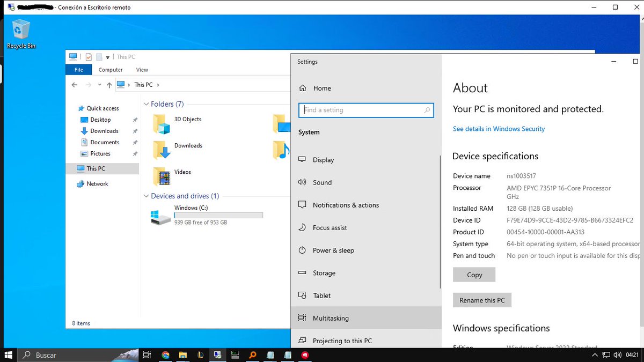
Task: Collapse the Folders (7) group
Action: [x=147, y=104]
